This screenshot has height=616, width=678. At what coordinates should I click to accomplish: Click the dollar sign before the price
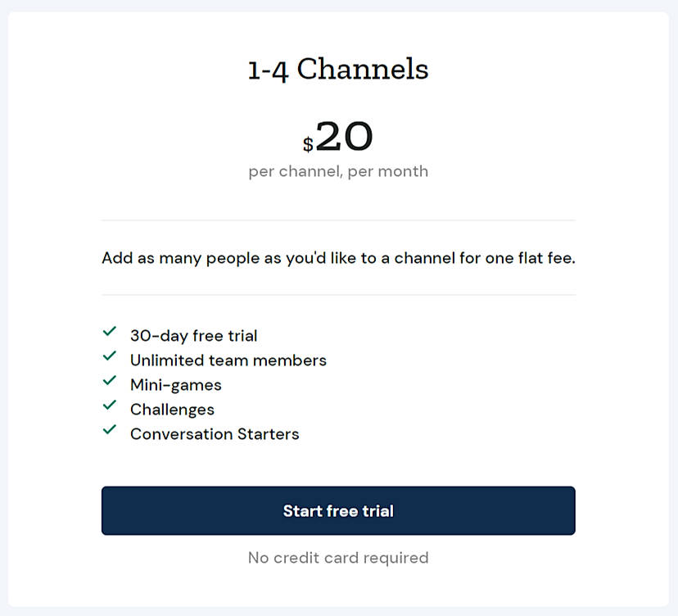pos(306,144)
